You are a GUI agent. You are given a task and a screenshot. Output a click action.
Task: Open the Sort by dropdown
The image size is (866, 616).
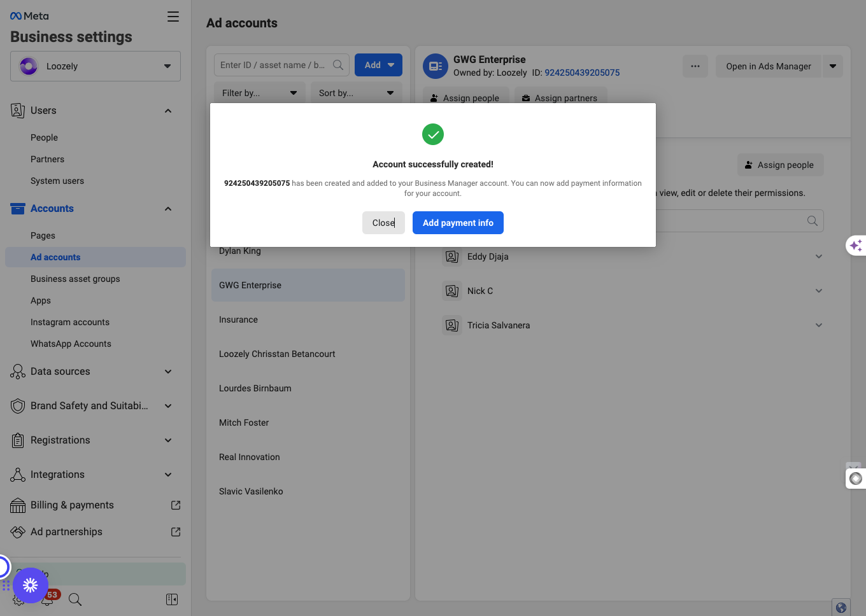coord(357,93)
